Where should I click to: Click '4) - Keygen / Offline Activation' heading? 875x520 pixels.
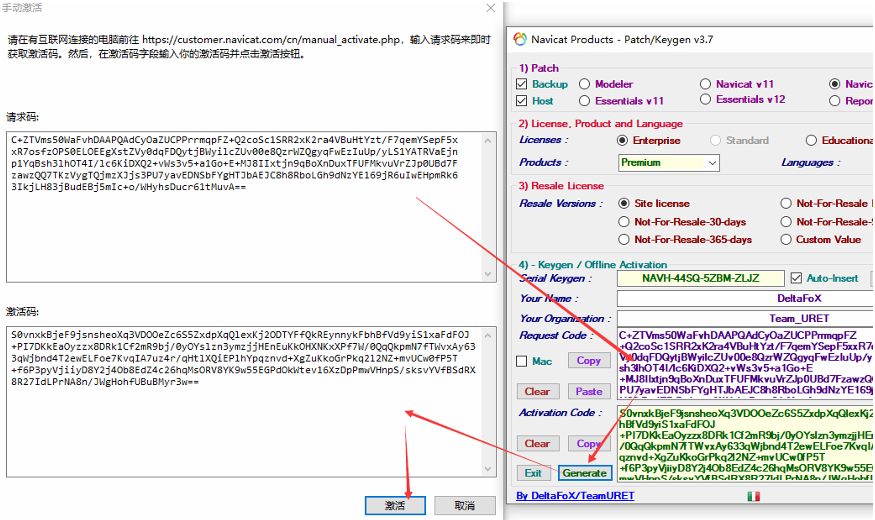coord(593,264)
